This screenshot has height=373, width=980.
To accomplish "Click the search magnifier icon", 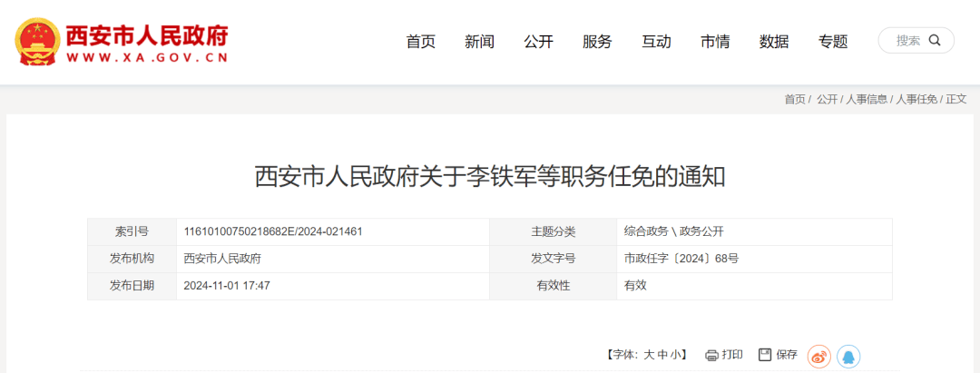I will [935, 41].
